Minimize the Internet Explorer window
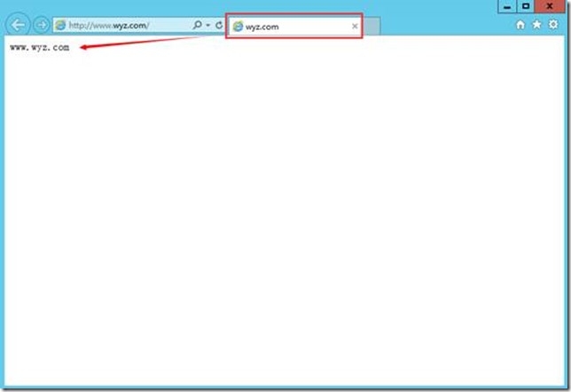The width and height of the screenshot is (571, 392). point(507,6)
